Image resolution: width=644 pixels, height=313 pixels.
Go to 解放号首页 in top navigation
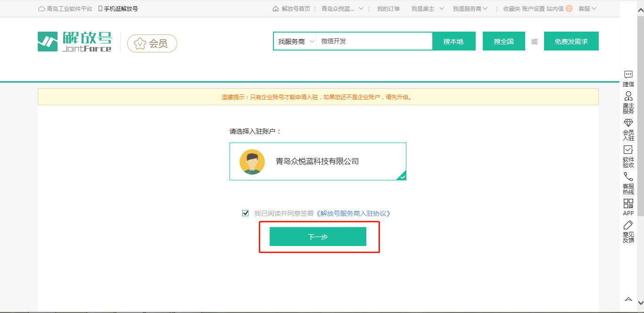coord(292,8)
